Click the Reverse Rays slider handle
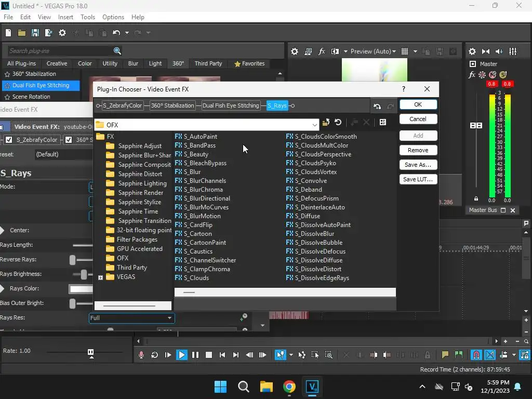Viewport: 532px width, 399px height. 72,260
